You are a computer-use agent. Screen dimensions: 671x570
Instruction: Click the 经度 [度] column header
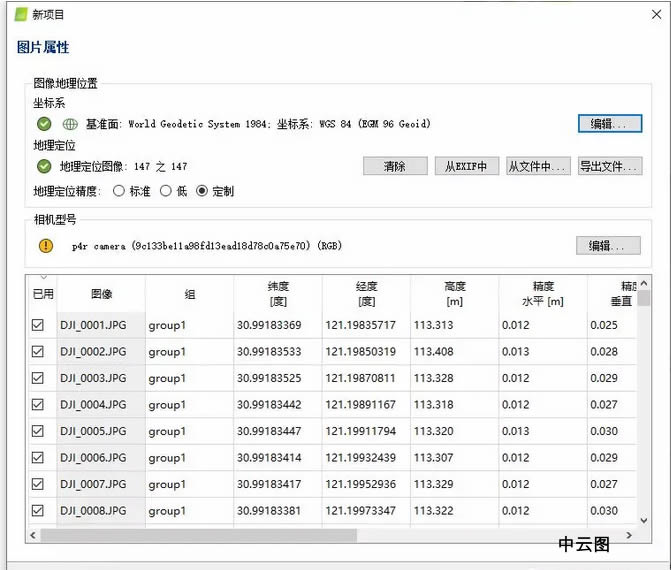click(366, 294)
